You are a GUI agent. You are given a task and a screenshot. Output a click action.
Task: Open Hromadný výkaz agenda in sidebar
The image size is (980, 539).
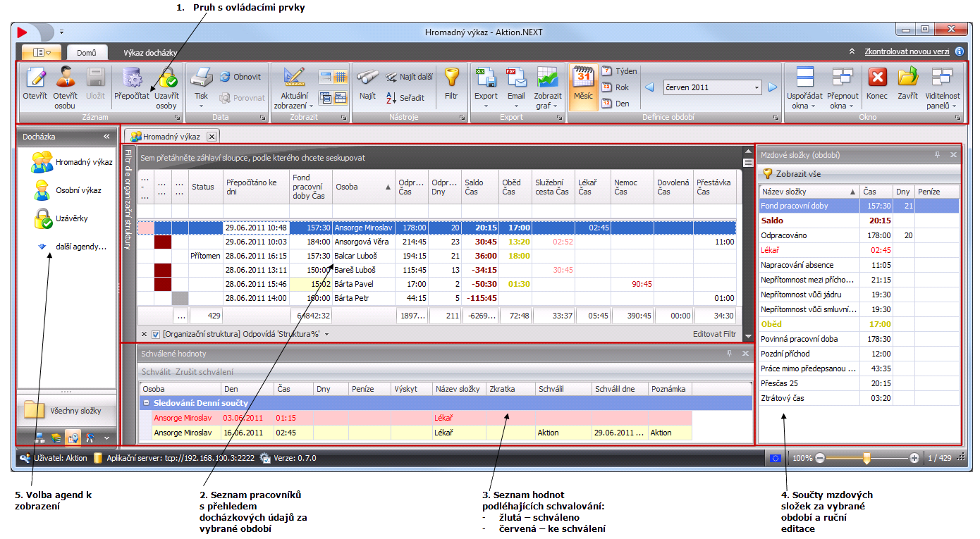(x=71, y=163)
